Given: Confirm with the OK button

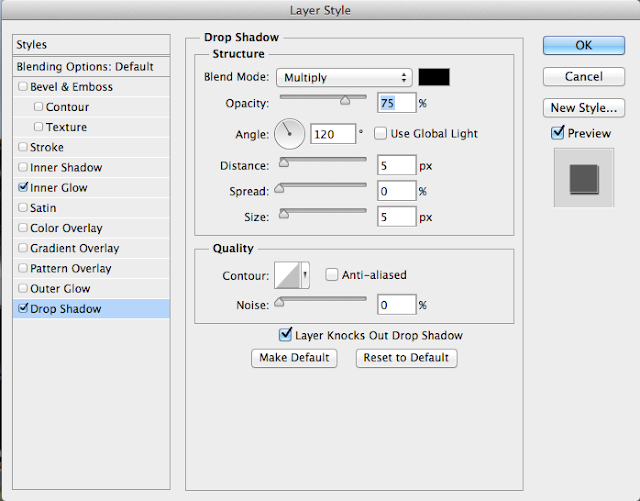Looking at the screenshot, I should pyautogui.click(x=584, y=45).
